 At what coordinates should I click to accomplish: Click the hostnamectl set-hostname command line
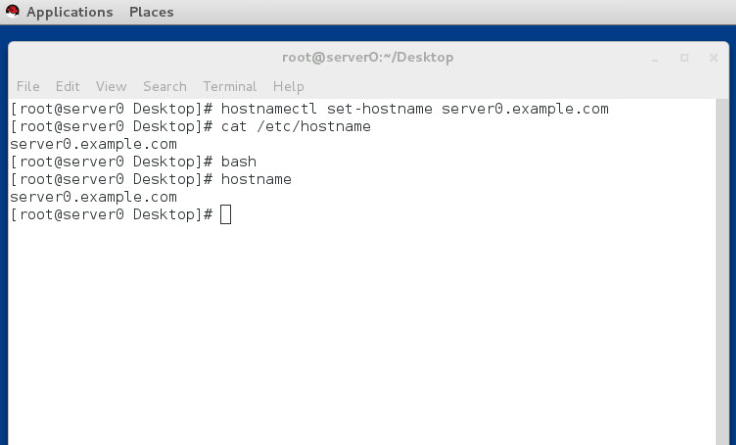(414, 108)
